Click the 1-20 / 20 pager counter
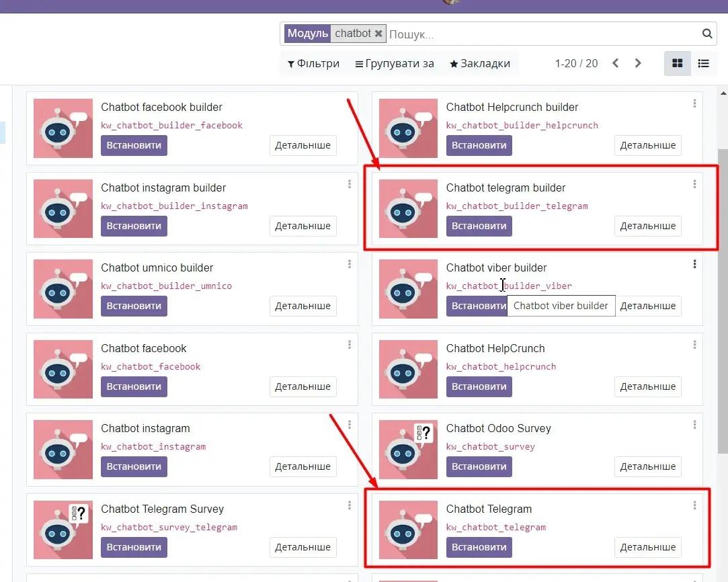Screen dimensions: 728x582 coord(576,64)
